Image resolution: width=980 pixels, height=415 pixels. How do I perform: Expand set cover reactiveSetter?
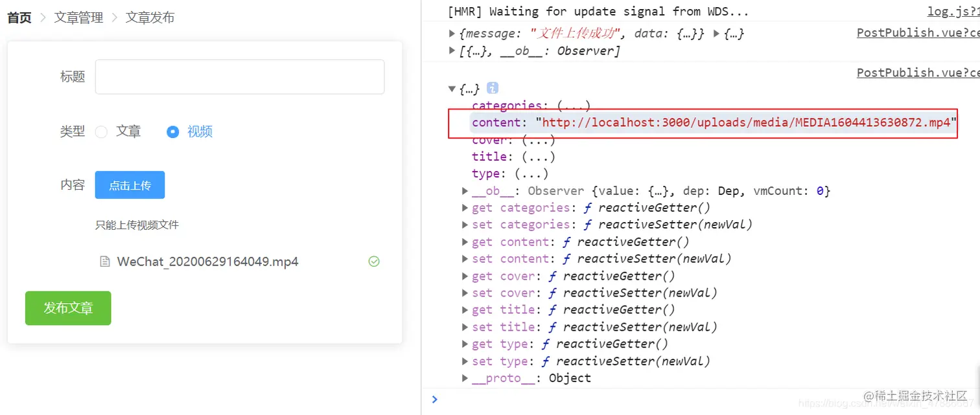click(465, 293)
